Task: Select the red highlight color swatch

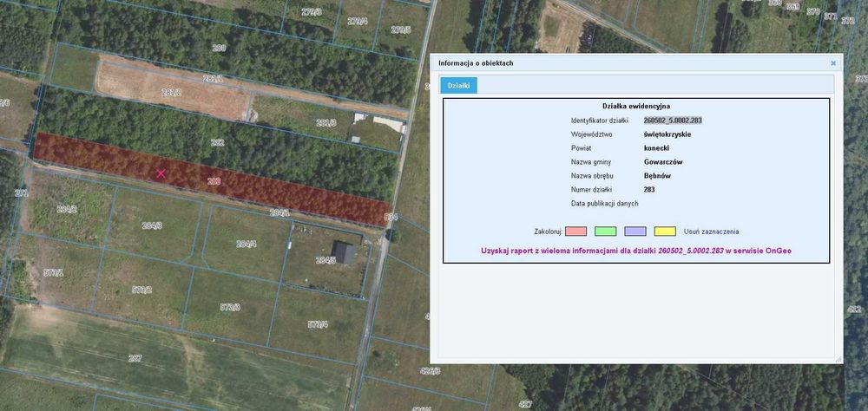Action: click(x=575, y=232)
